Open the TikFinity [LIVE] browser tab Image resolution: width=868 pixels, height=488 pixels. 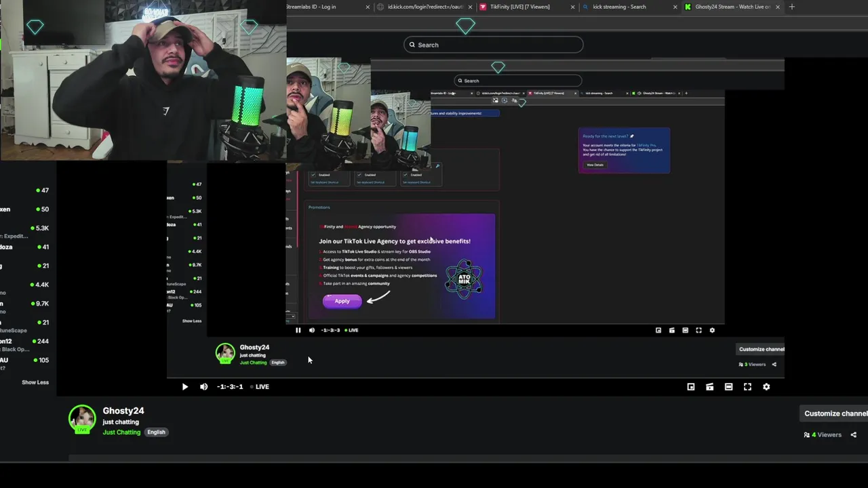coord(519,7)
